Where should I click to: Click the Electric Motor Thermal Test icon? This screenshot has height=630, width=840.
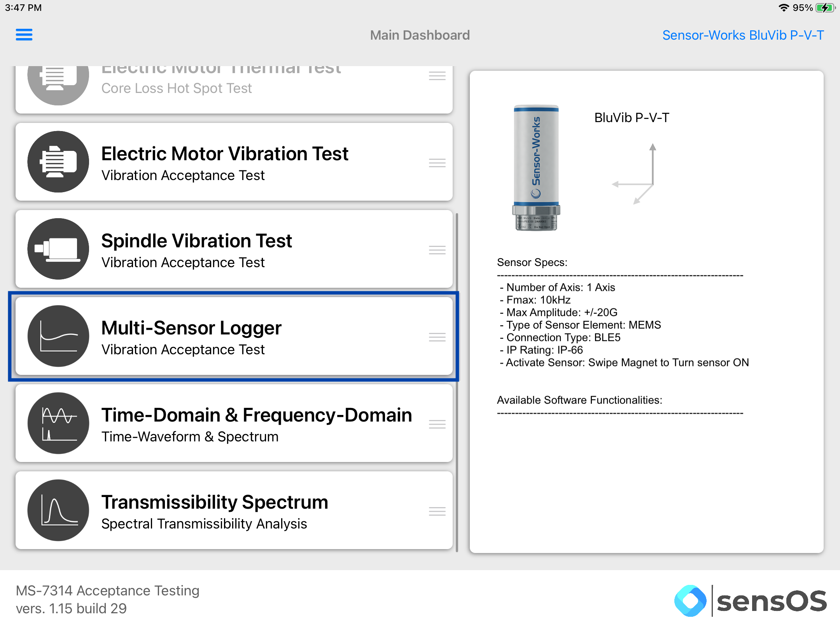click(58, 82)
